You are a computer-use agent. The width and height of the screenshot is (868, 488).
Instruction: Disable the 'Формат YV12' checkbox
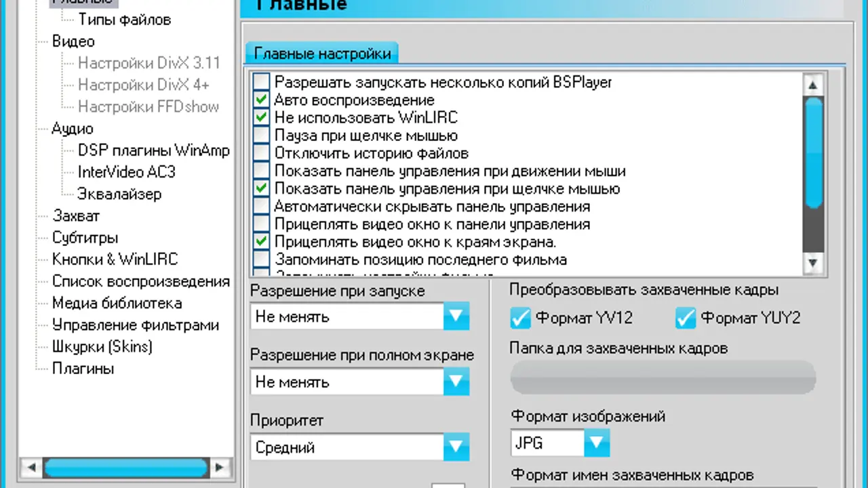[521, 317]
